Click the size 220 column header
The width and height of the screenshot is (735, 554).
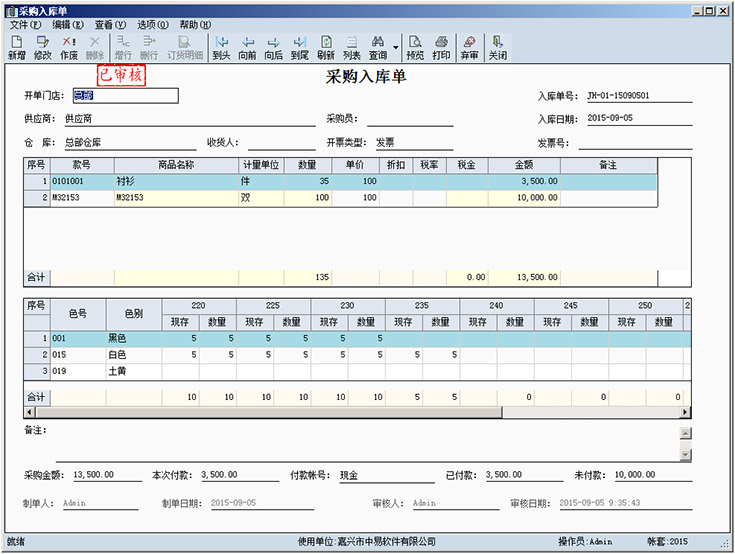tap(199, 306)
